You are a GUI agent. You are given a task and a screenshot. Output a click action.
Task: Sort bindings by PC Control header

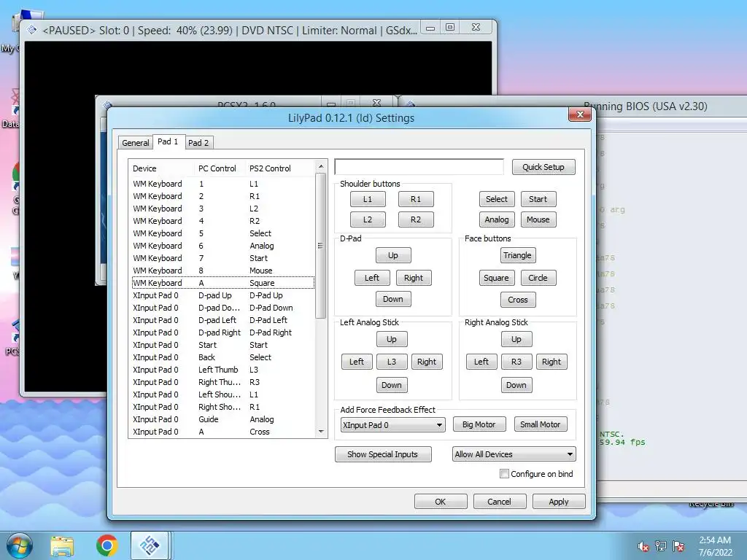[x=221, y=168]
